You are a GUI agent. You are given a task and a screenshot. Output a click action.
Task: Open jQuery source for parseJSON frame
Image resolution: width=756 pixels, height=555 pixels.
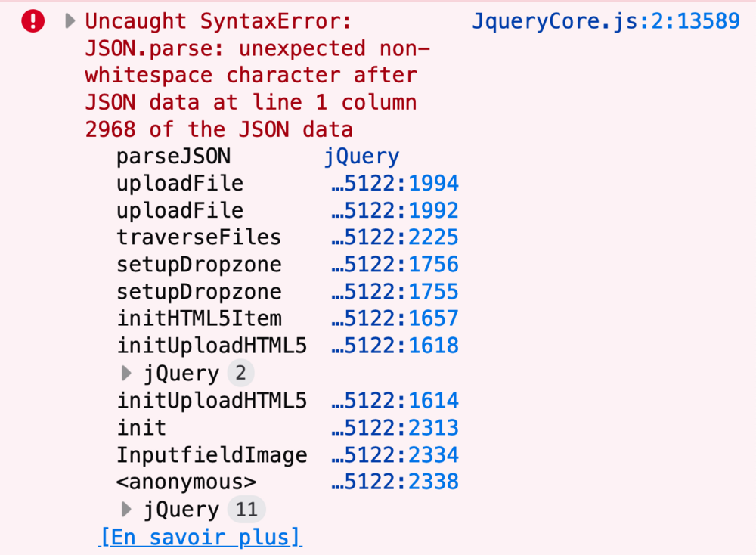(361, 157)
